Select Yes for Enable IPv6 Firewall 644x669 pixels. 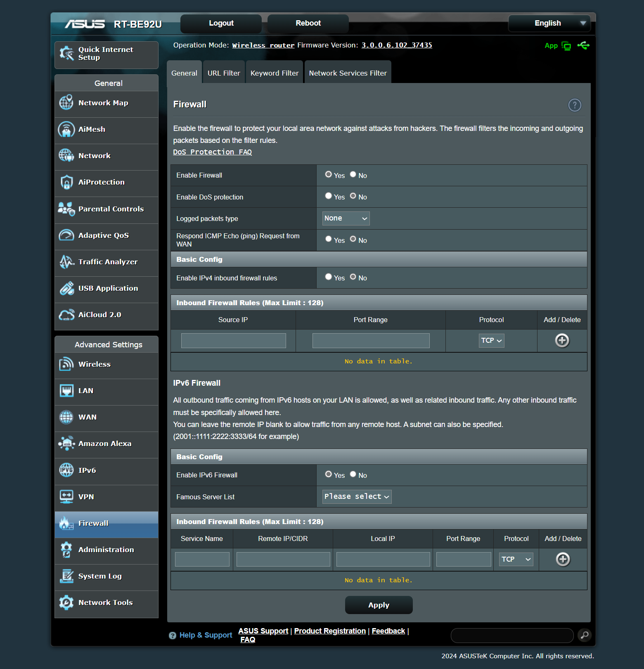[329, 474]
